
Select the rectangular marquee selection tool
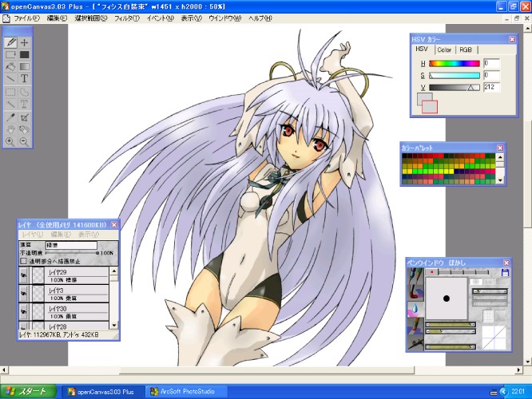10,92
